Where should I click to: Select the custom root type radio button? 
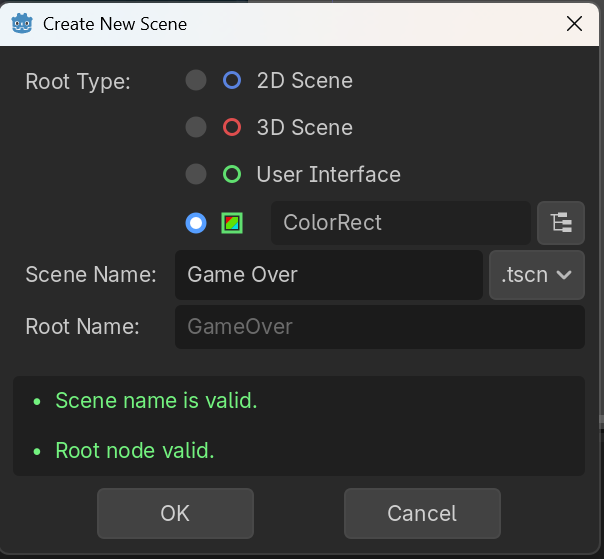196,222
